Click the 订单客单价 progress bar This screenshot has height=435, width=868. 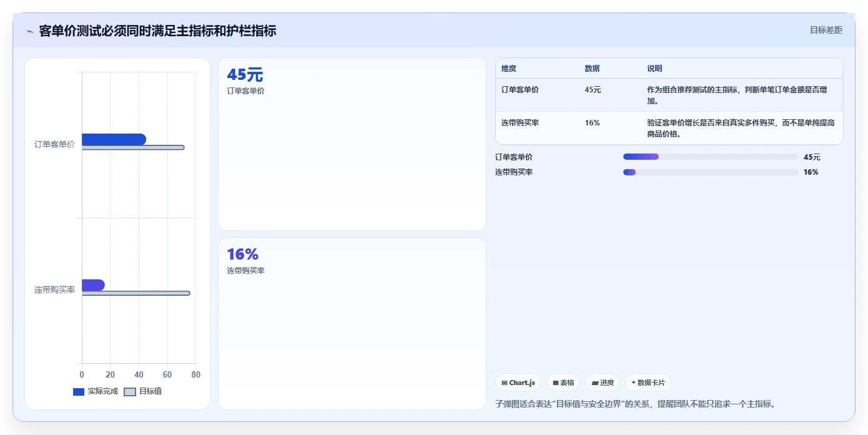tap(711, 157)
